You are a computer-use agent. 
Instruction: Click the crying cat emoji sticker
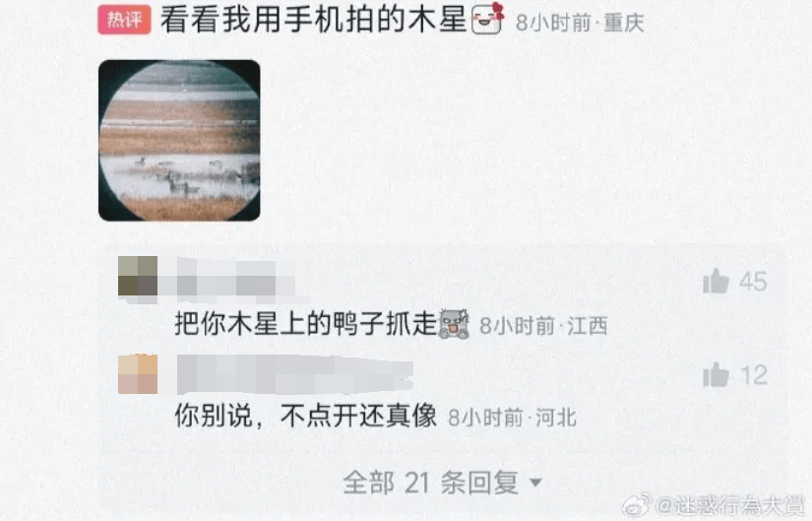pyautogui.click(x=454, y=324)
